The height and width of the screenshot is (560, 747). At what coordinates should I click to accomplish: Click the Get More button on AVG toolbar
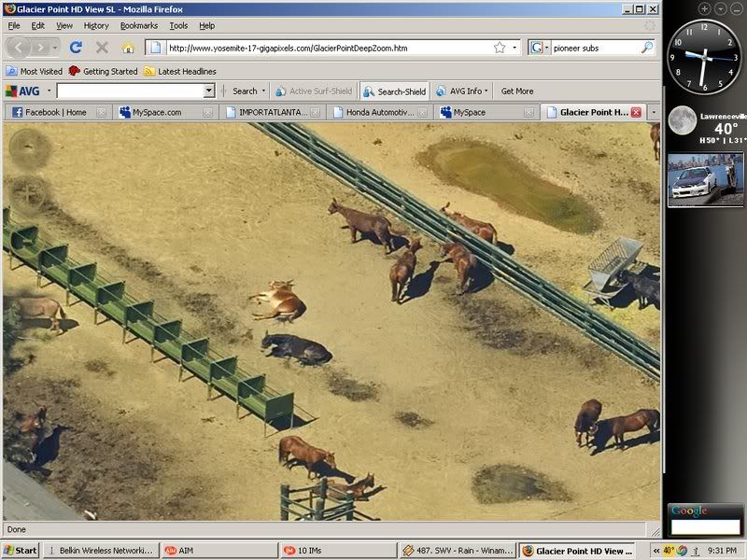(517, 91)
